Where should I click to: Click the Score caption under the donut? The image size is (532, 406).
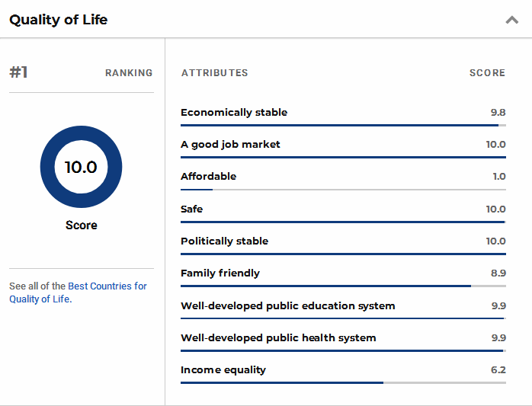point(82,225)
